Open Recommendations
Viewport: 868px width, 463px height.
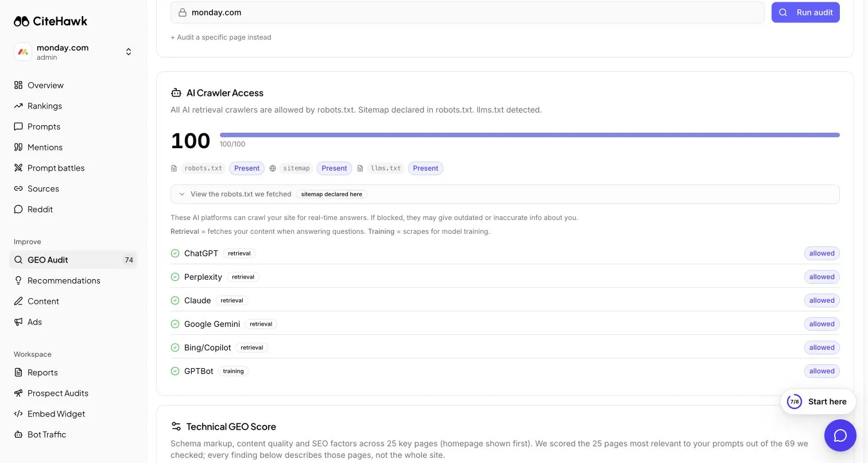pos(73,280)
